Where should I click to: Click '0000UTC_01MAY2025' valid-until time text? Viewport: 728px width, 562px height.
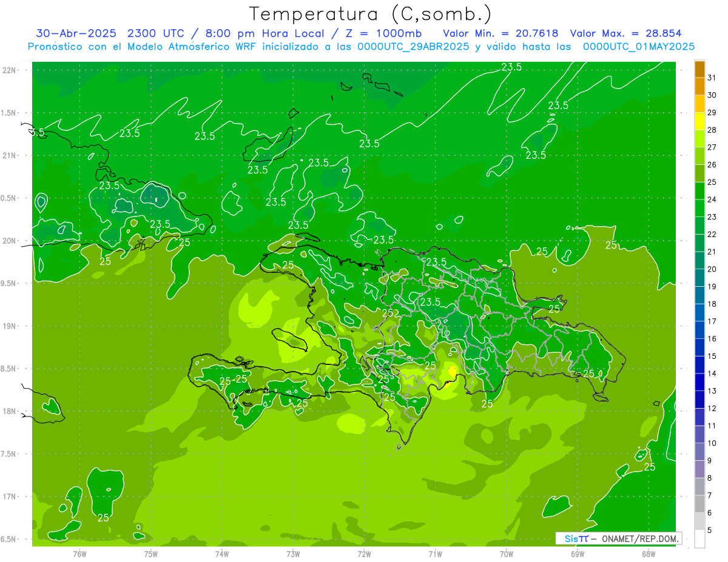[x=639, y=46]
